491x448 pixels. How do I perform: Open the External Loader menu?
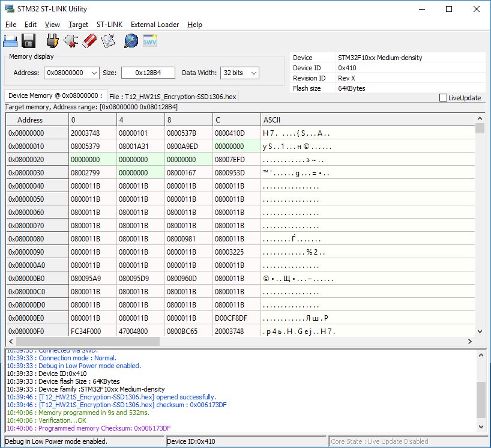(155, 25)
